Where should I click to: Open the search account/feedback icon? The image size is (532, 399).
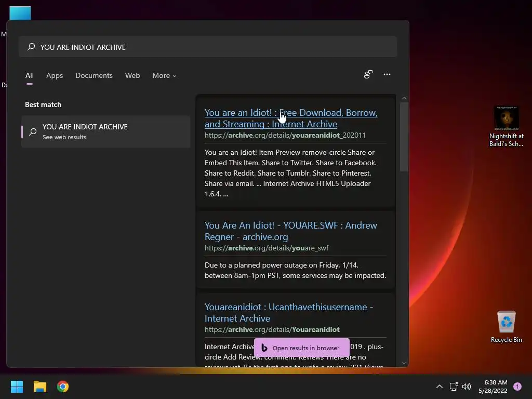(368, 74)
